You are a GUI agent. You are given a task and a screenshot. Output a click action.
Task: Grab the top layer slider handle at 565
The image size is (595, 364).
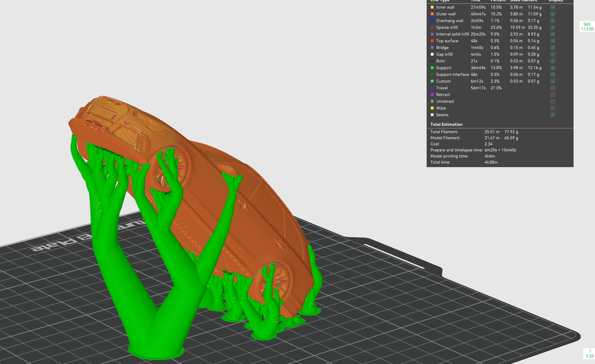point(587,27)
